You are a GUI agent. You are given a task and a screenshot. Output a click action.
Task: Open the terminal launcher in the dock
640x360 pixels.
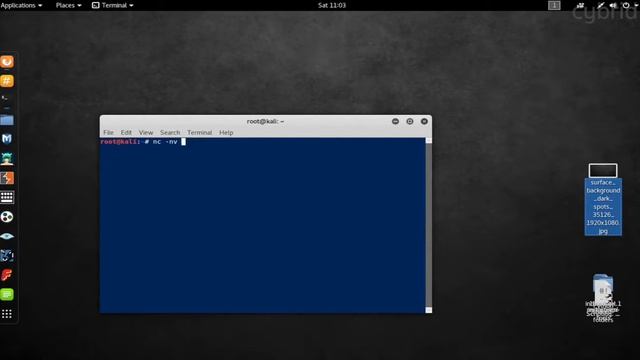(x=7, y=100)
